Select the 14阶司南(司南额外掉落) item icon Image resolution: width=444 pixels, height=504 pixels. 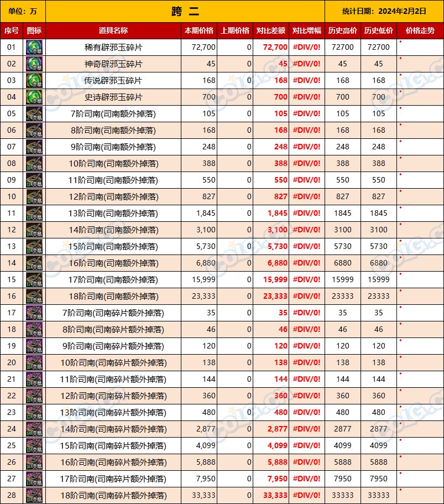34,230
